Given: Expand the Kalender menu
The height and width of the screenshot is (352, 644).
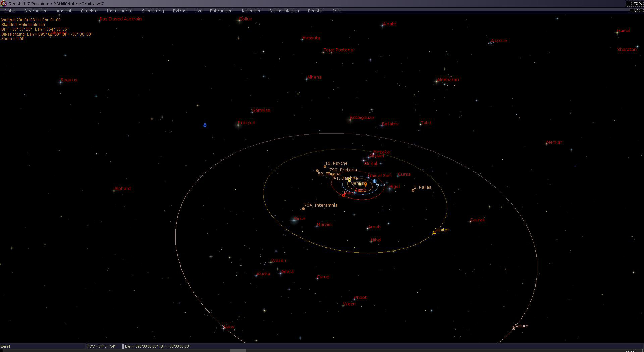Looking at the screenshot, I should [x=251, y=11].
